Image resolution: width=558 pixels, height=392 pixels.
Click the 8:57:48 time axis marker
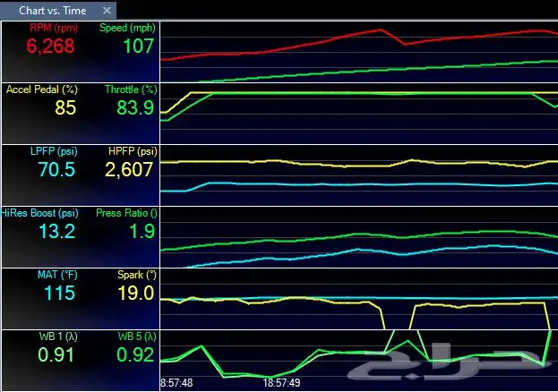tap(176, 383)
